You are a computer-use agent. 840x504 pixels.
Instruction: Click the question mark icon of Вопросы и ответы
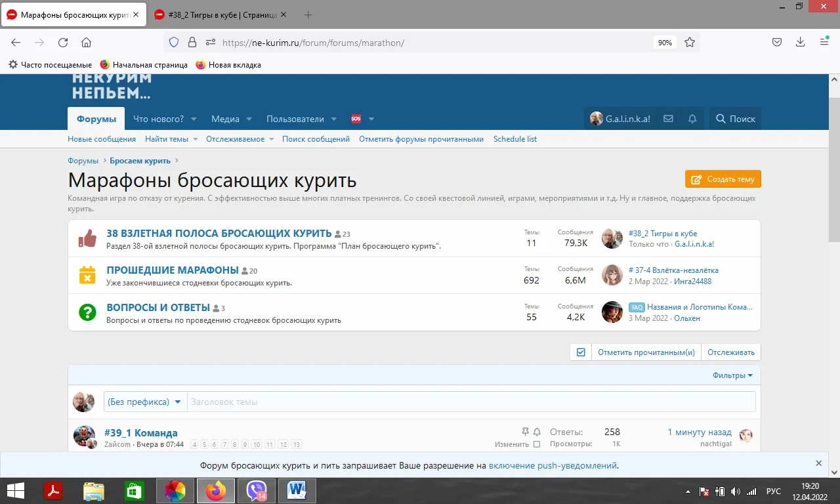click(86, 312)
